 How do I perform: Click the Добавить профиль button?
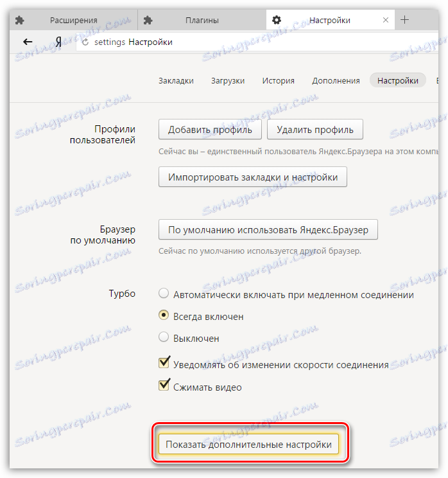(210, 130)
